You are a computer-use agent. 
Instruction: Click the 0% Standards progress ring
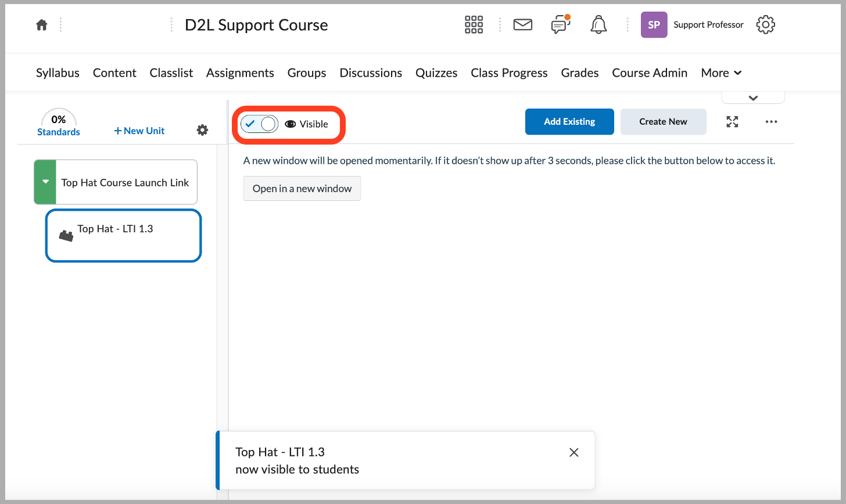(x=58, y=123)
